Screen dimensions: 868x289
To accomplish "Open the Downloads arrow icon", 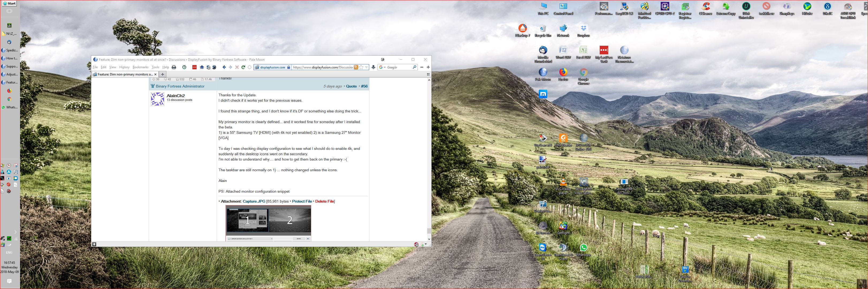I will tap(373, 67).
